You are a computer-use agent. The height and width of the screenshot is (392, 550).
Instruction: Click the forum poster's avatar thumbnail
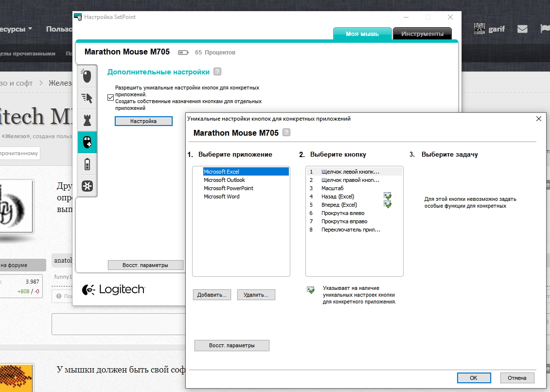click(x=16, y=206)
